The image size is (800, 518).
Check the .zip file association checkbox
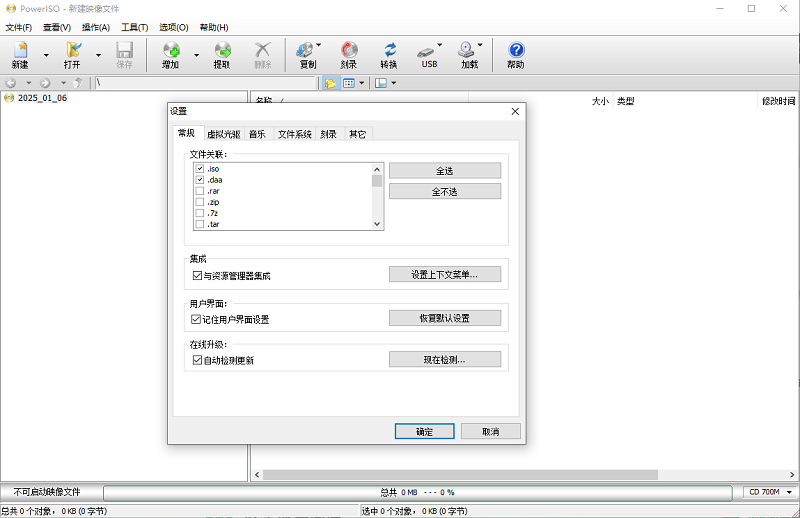coord(200,202)
